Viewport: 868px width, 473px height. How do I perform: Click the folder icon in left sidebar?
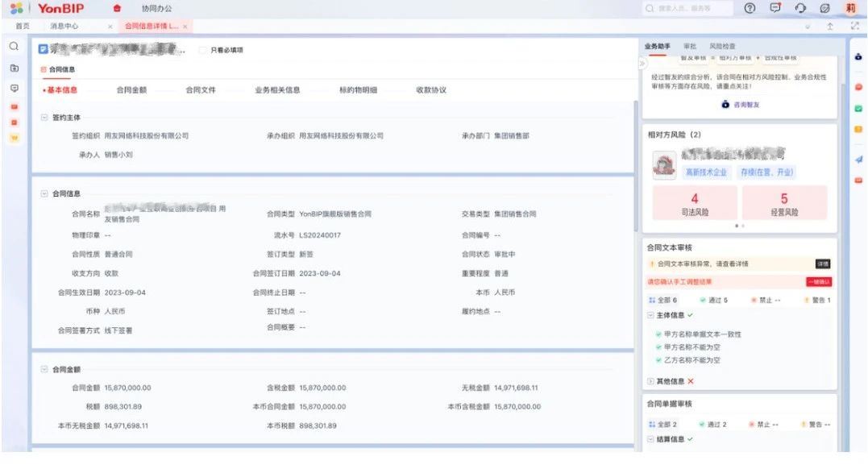point(14,68)
